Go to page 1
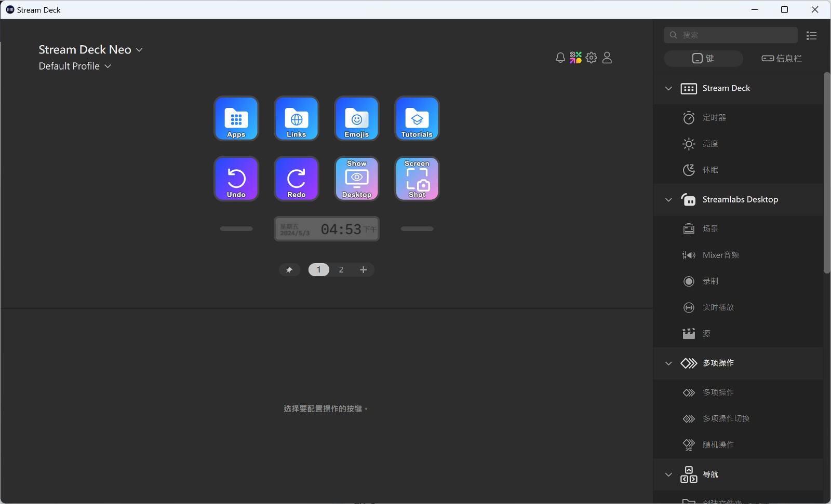831x504 pixels. [x=319, y=270]
